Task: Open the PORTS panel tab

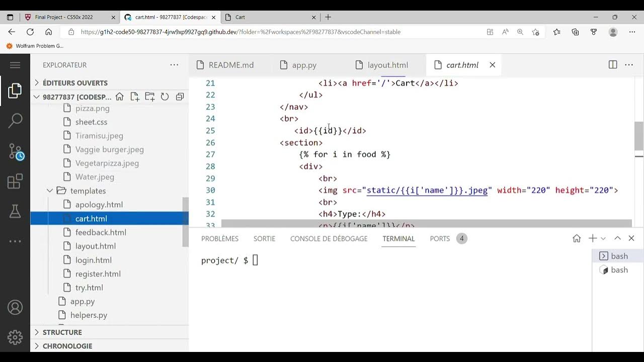Action: (448, 238)
